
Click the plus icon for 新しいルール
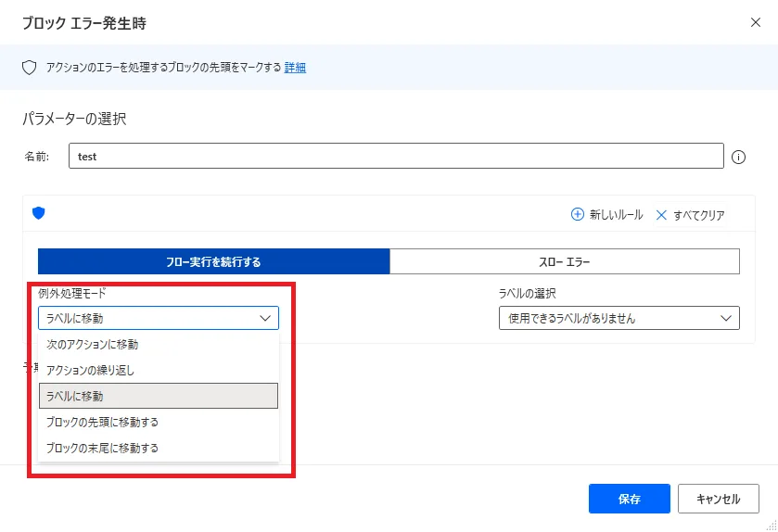[x=577, y=214]
